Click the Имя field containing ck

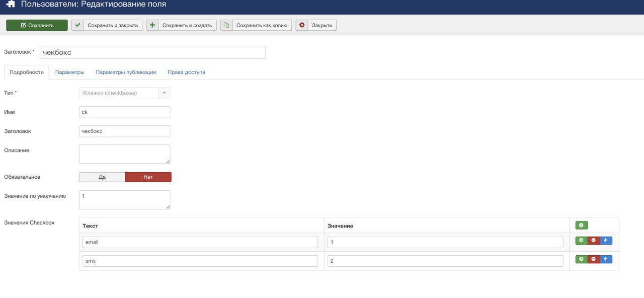pyautogui.click(x=124, y=112)
